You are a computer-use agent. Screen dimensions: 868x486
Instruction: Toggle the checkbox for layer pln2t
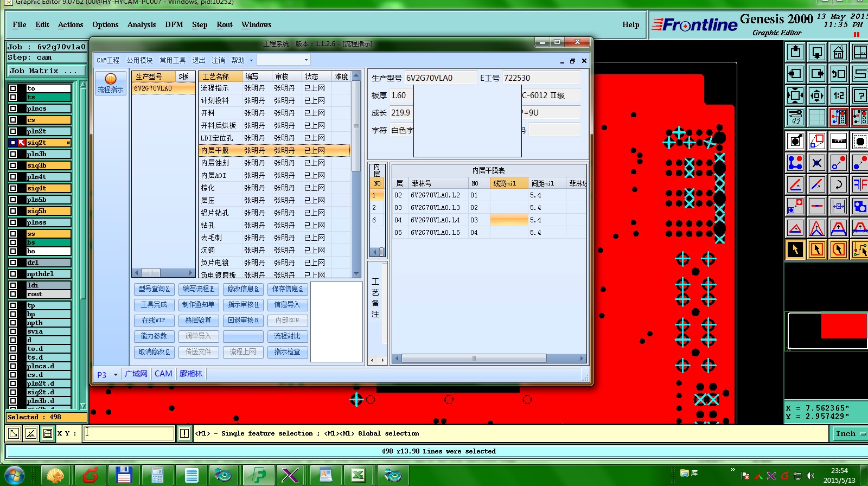tap(13, 131)
